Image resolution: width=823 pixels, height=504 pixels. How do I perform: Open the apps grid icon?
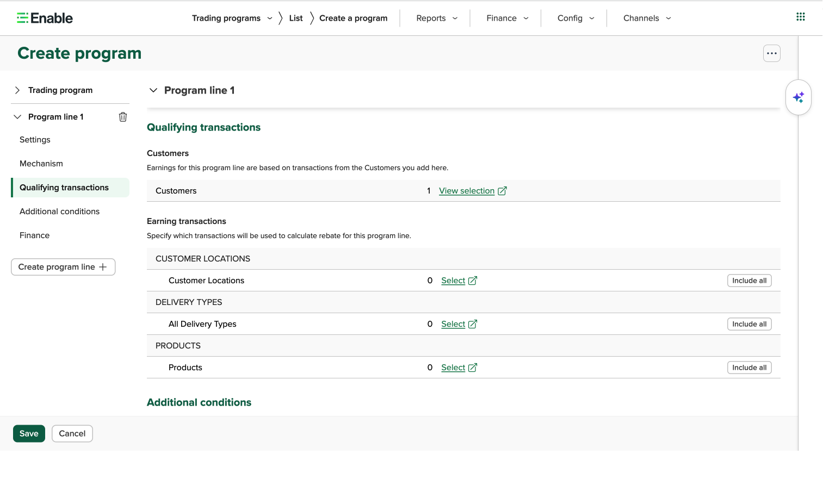800,17
